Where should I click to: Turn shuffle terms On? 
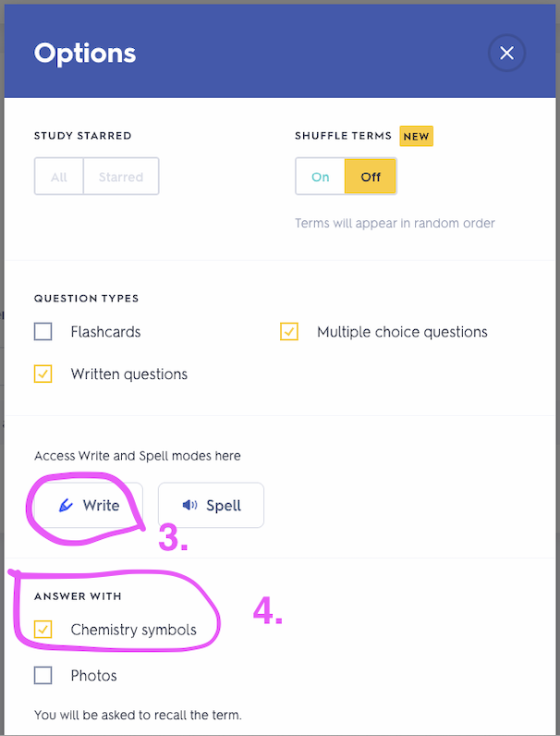(x=321, y=177)
